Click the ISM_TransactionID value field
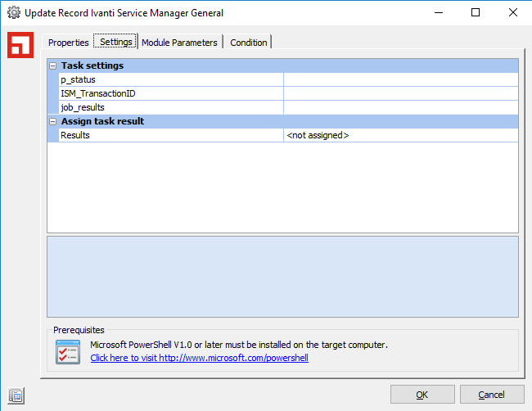Screen dimensions: 532x411 (x=401, y=93)
